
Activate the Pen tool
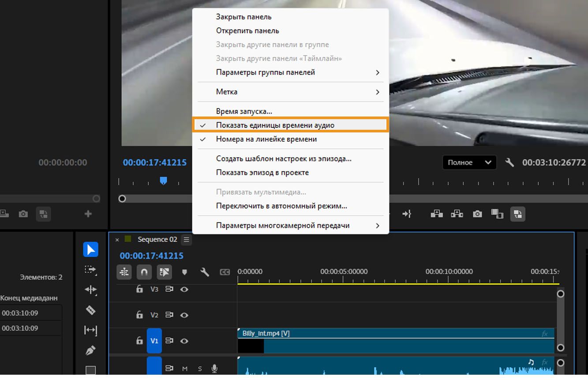pyautogui.click(x=90, y=350)
